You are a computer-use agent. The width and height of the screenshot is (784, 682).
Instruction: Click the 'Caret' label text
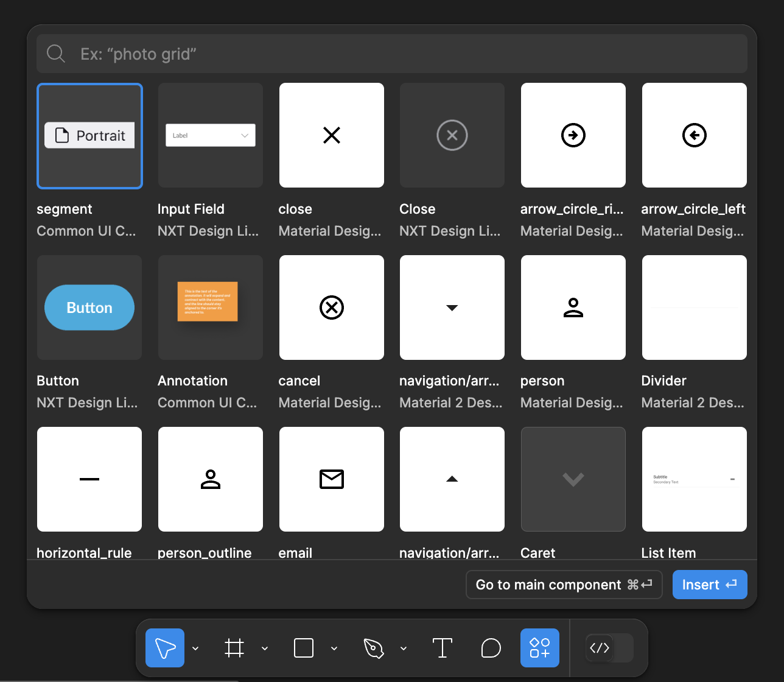pyautogui.click(x=538, y=552)
